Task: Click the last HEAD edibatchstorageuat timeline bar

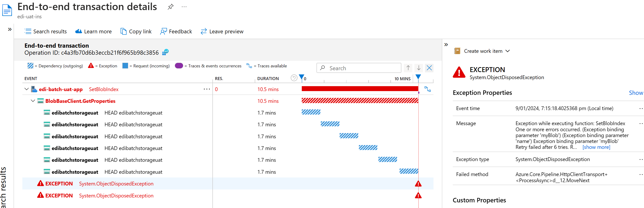Action: coord(409,171)
